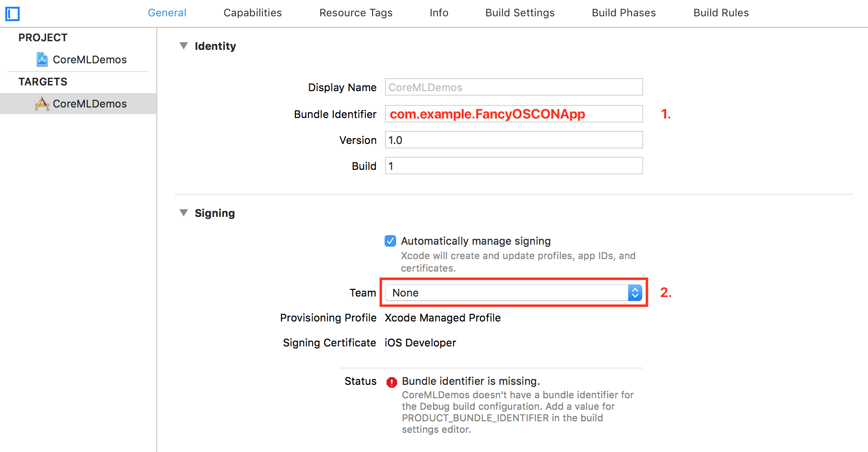
Task: Open the Capabilities tab
Action: click(x=253, y=13)
